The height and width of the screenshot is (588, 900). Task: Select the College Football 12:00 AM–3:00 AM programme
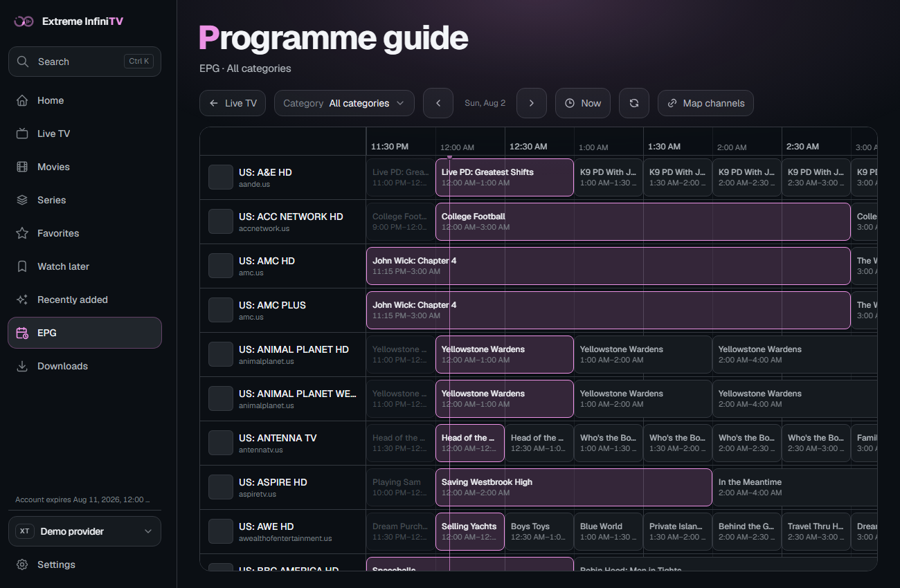coord(643,221)
